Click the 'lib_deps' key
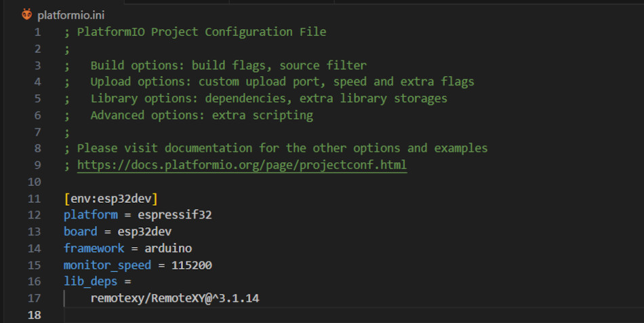The height and width of the screenshot is (323, 644). pos(91,282)
